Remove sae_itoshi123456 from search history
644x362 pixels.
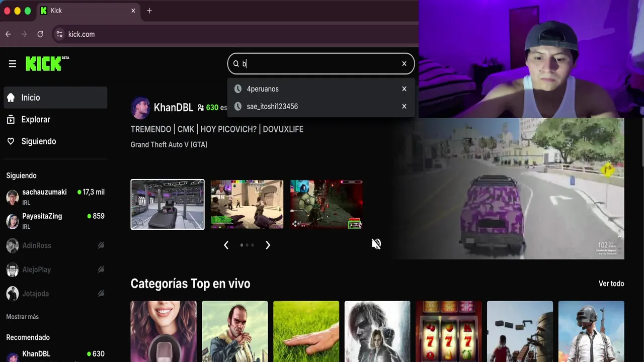click(404, 106)
